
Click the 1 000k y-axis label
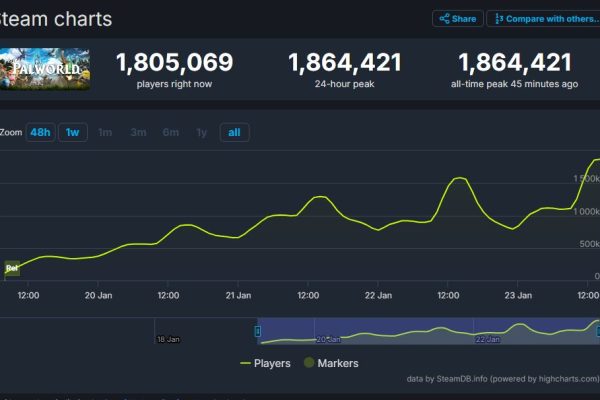tap(586, 211)
